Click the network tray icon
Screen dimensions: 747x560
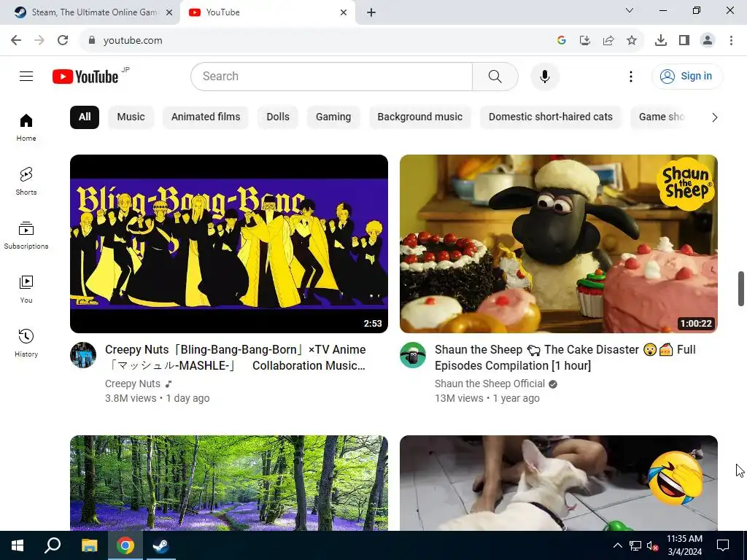point(635,545)
